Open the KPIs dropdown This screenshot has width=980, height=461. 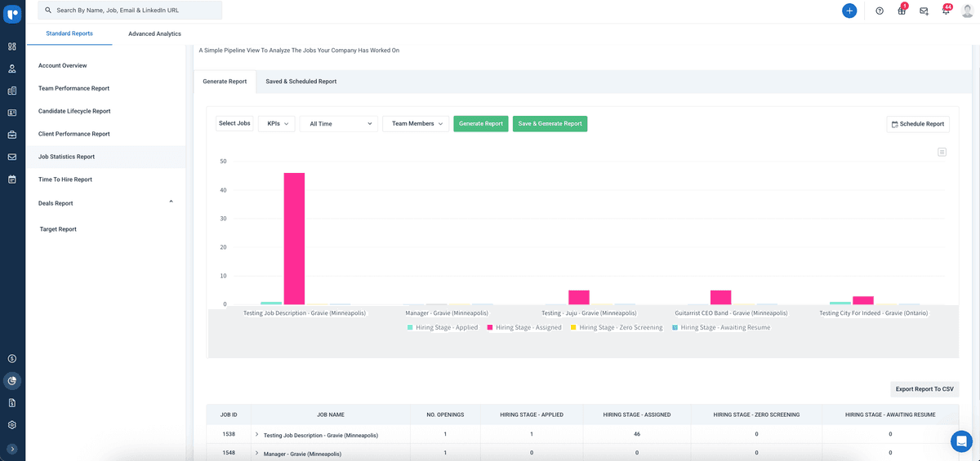click(x=277, y=124)
